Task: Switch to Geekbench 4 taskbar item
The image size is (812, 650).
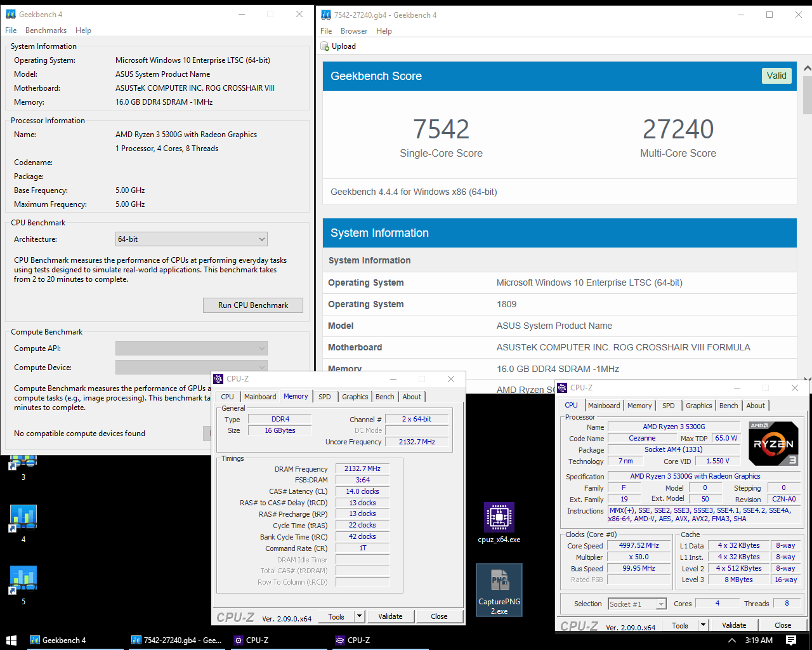Action: (x=74, y=640)
